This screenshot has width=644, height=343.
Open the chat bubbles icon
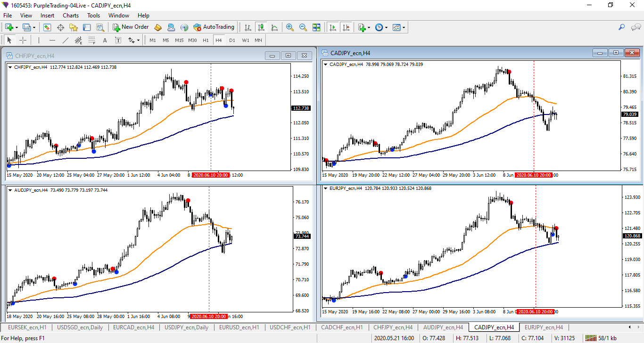635,27
